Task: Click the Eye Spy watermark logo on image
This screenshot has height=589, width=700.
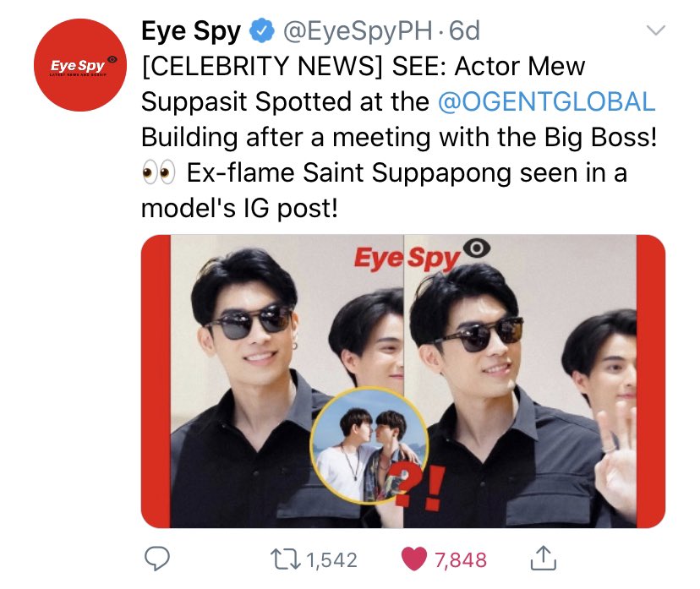Action: [x=422, y=256]
